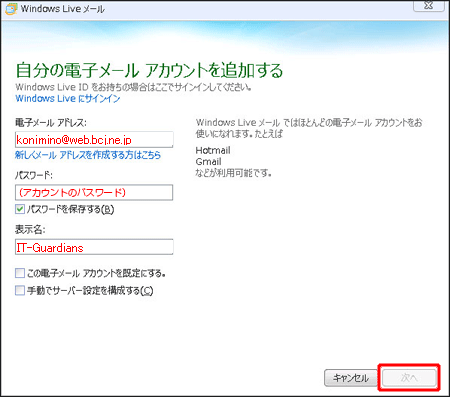Focus the password input field
Viewport: 450px width, 397px height.
pos(94,193)
